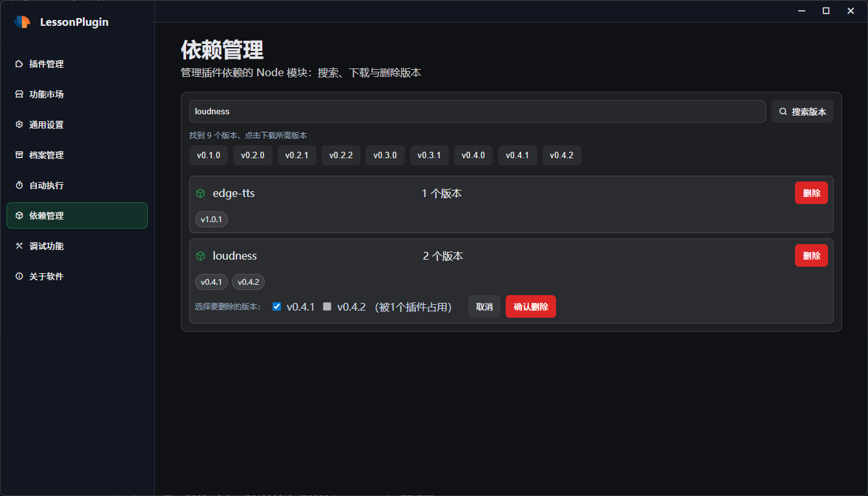Screen dimensions: 868x496
Task: Click the timer icon beside 自动执行
Action: tap(19, 185)
